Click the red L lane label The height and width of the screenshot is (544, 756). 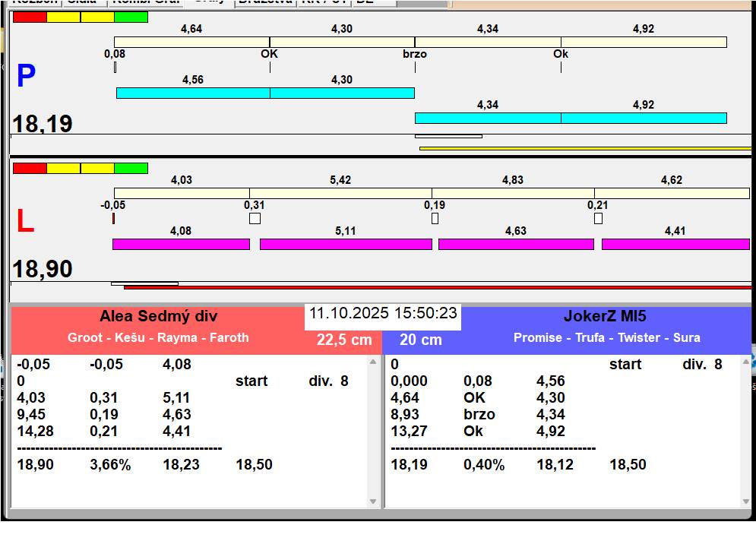pos(25,221)
